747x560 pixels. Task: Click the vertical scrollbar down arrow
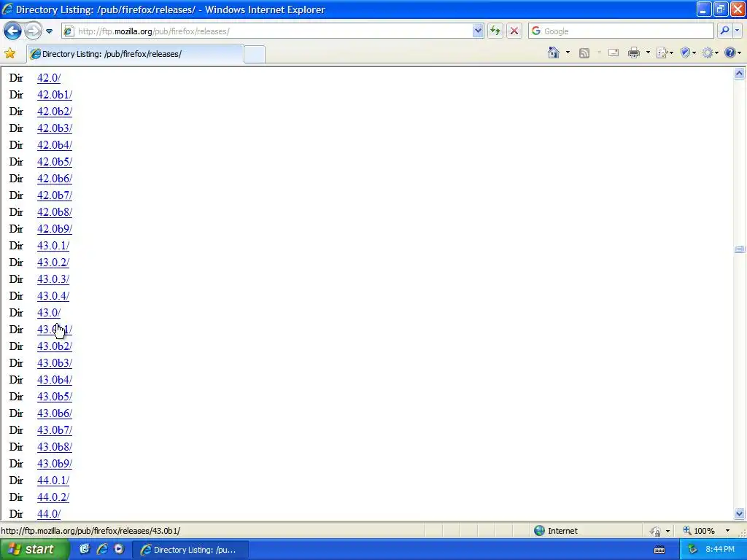pyautogui.click(x=740, y=514)
